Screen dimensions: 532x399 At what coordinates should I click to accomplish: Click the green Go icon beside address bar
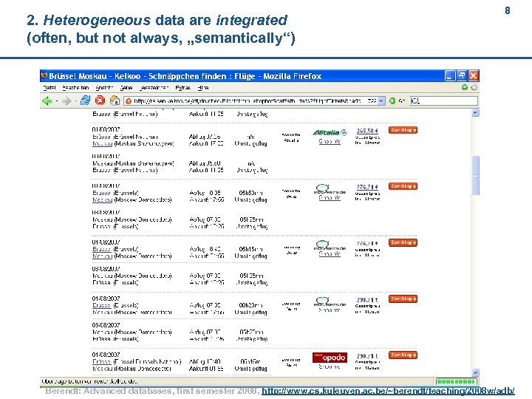point(392,100)
